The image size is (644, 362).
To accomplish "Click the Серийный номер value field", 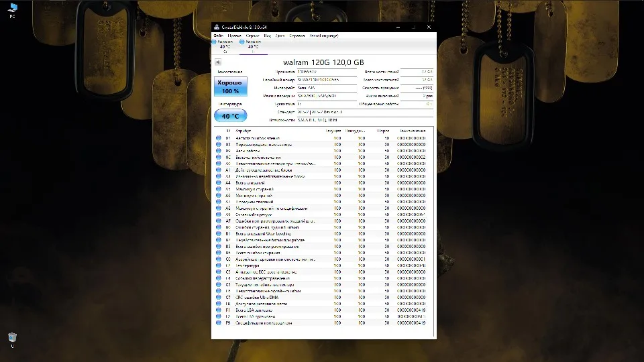I will (x=327, y=80).
